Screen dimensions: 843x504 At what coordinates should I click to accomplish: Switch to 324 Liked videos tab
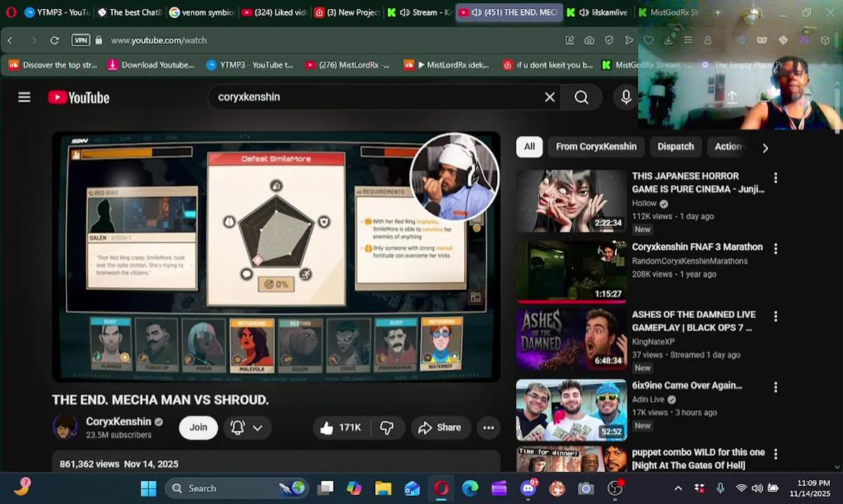273,13
